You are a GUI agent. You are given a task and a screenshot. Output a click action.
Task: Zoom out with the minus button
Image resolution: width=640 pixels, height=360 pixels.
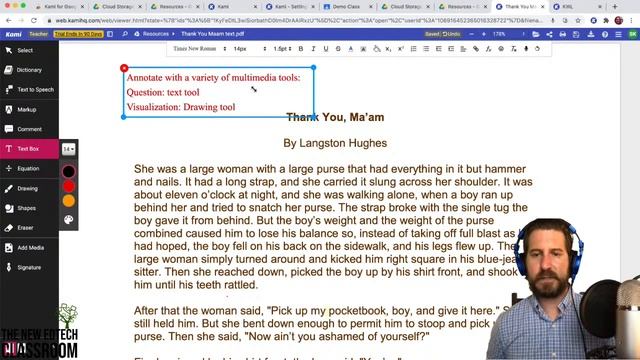click(471, 34)
